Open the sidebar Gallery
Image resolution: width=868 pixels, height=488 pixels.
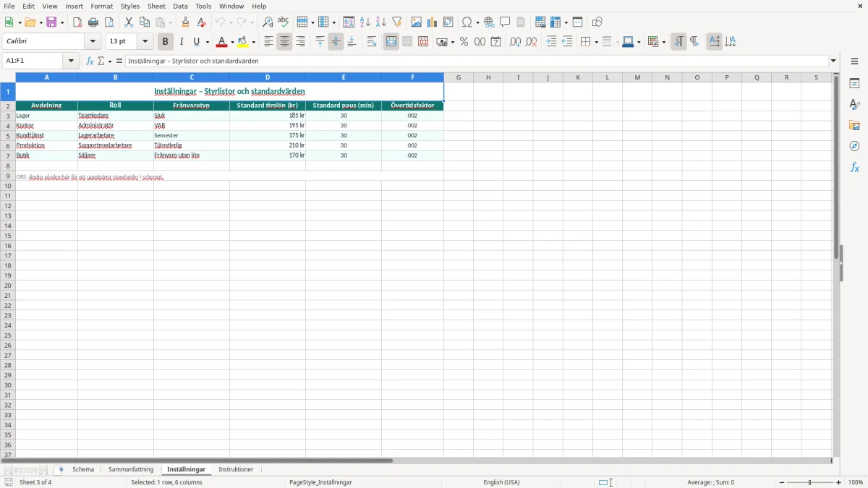pos(854,126)
